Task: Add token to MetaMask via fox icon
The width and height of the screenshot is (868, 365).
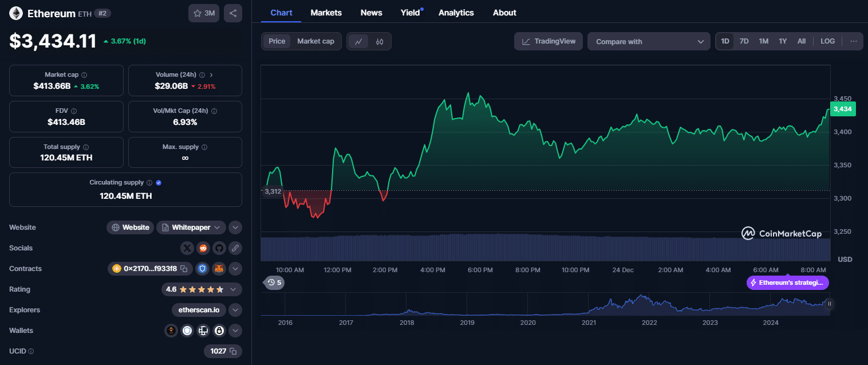Action: click(x=219, y=269)
